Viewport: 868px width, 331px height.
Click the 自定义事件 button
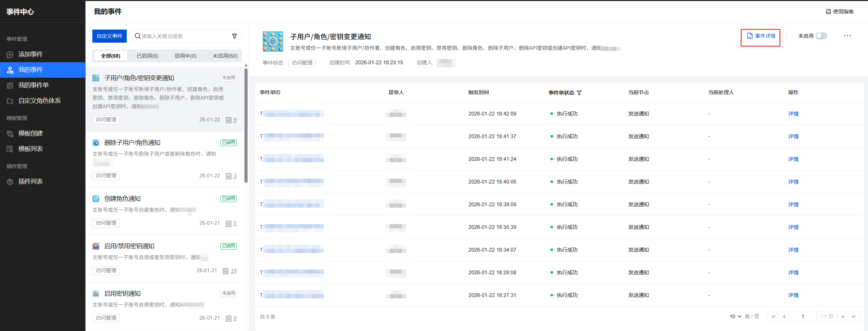(110, 36)
